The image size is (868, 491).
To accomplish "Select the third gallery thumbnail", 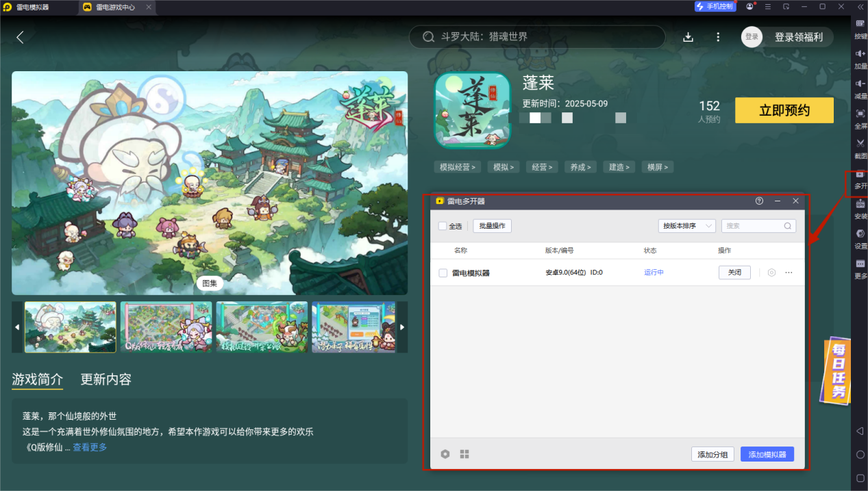I will [262, 327].
